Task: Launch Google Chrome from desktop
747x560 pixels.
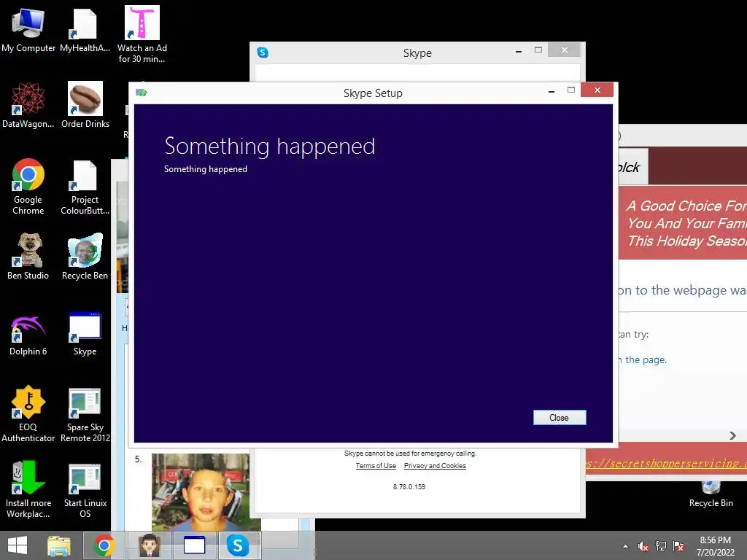Action: pyautogui.click(x=28, y=187)
